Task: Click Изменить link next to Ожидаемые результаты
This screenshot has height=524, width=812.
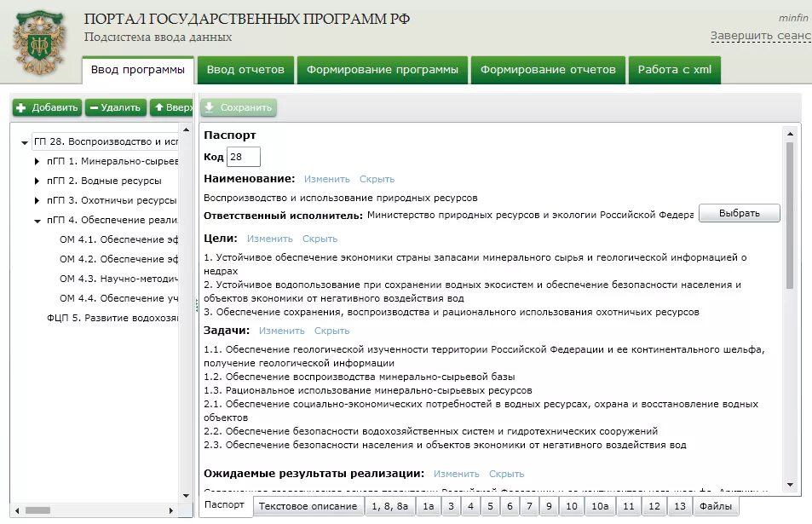Action: tap(456, 474)
